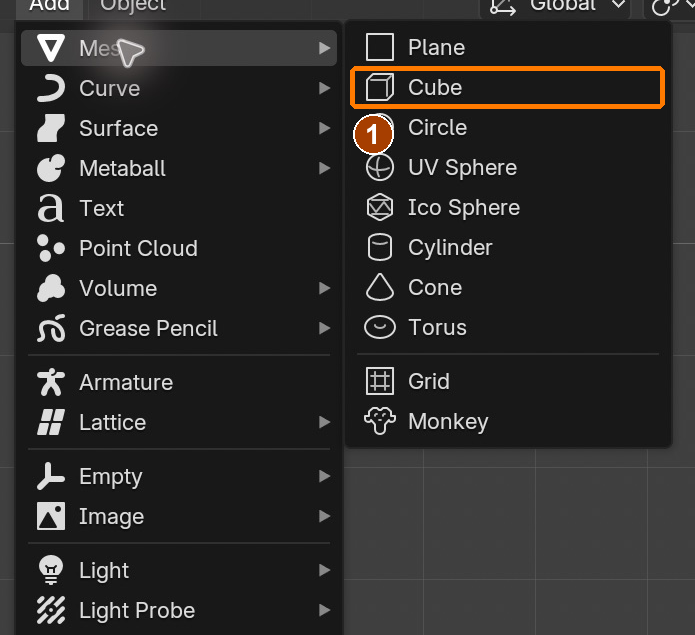Click the Light Probe icon
695x635 pixels.
(x=51, y=610)
